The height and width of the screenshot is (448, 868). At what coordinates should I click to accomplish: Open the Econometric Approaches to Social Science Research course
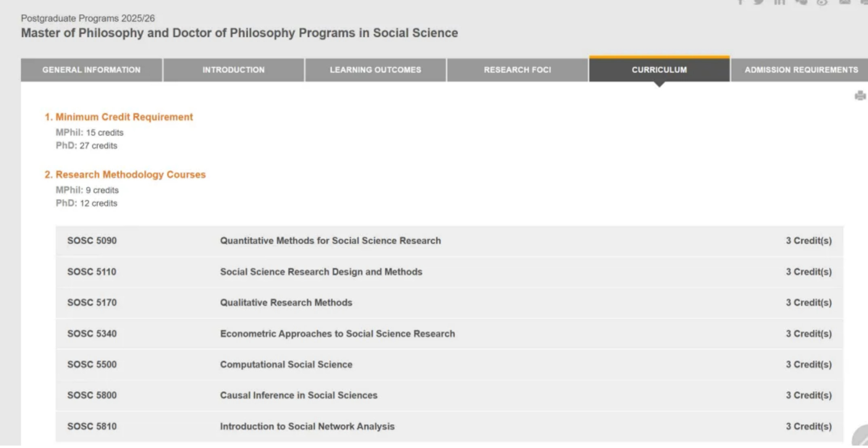coord(337,334)
